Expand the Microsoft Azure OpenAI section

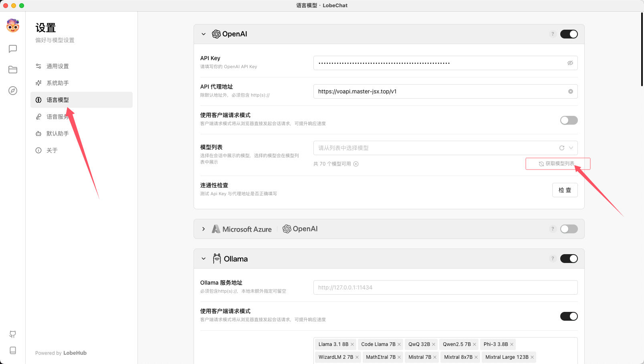(204, 229)
